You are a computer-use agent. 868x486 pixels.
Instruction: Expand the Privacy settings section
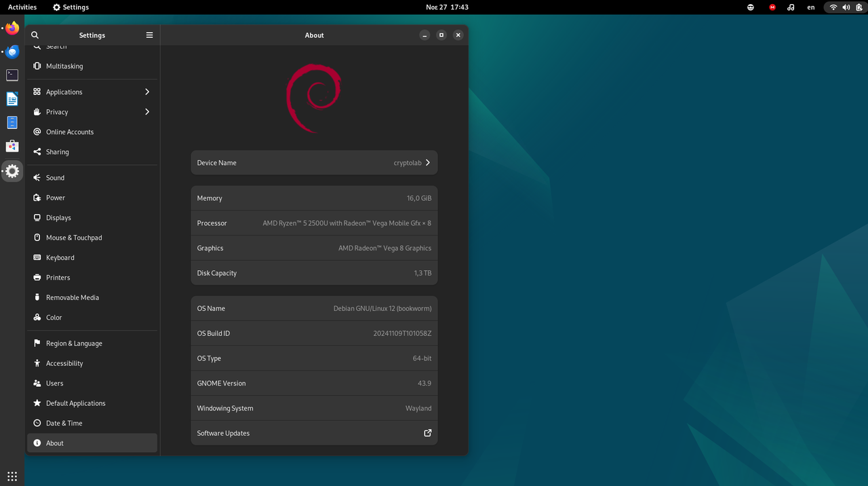click(92, 112)
